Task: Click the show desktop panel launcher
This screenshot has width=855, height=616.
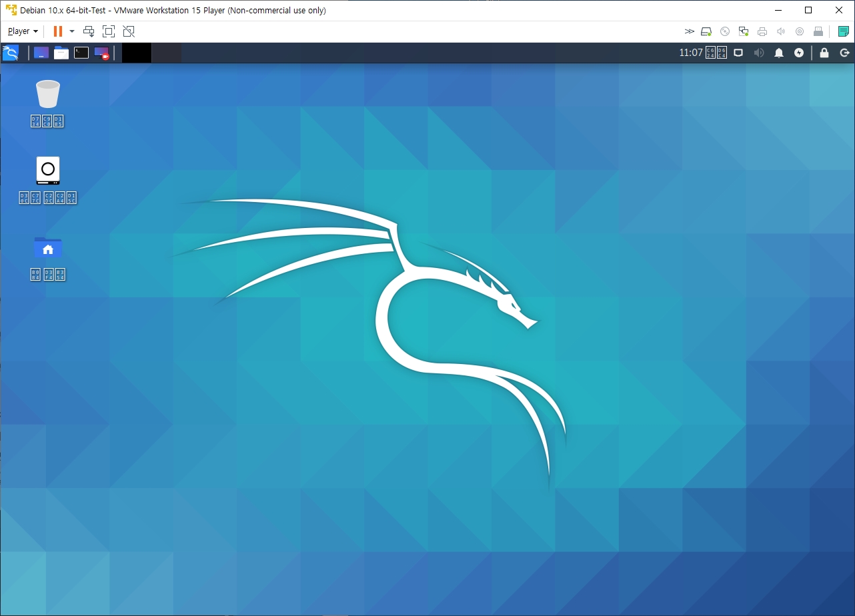Action: pyautogui.click(x=41, y=53)
